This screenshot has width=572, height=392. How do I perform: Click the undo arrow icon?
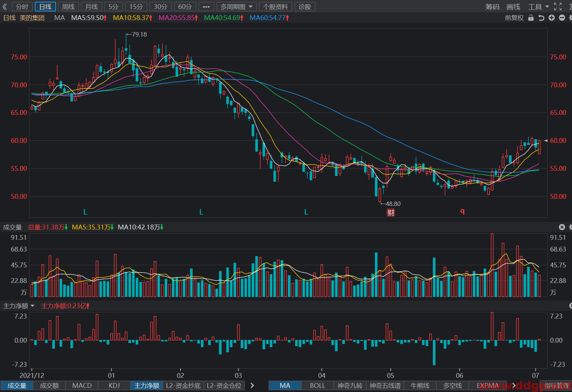coord(541,18)
